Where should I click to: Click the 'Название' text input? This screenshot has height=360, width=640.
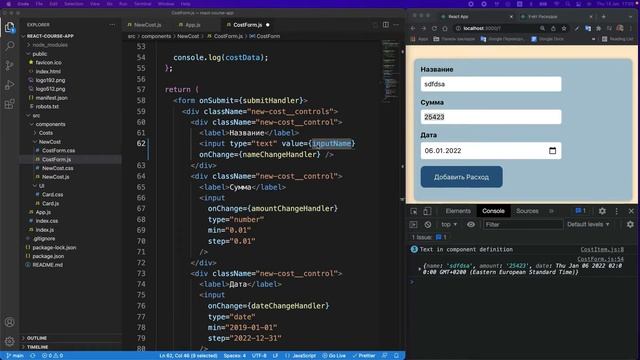pyautogui.click(x=491, y=84)
